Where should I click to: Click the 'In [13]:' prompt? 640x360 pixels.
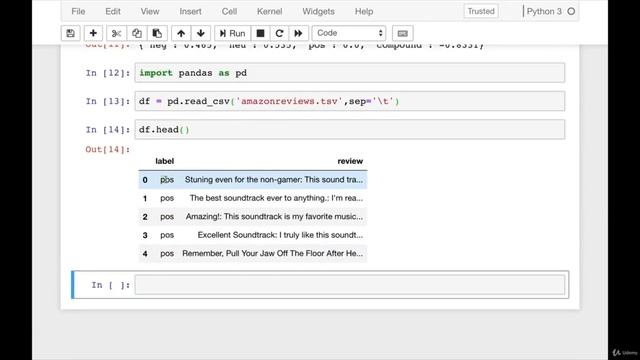(108, 101)
